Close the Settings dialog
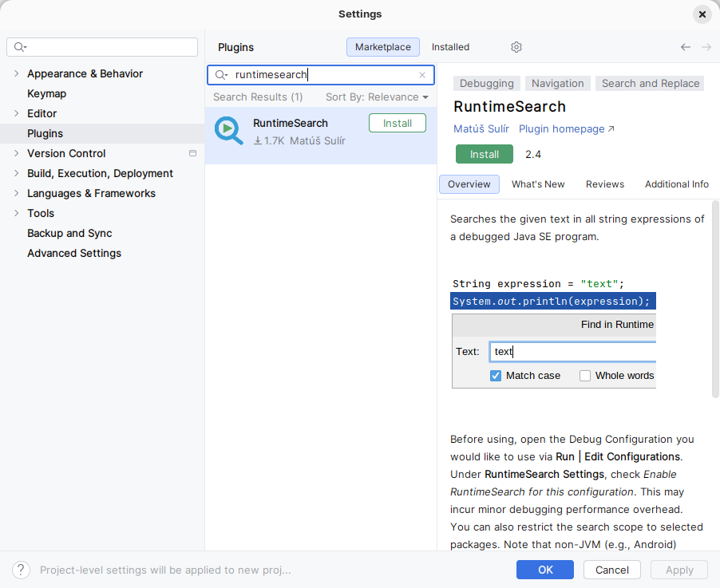 point(702,14)
